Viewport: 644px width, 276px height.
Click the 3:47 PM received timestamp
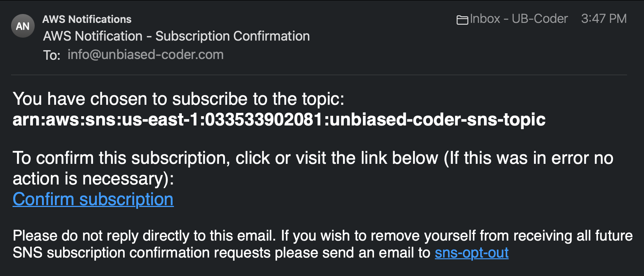604,19
